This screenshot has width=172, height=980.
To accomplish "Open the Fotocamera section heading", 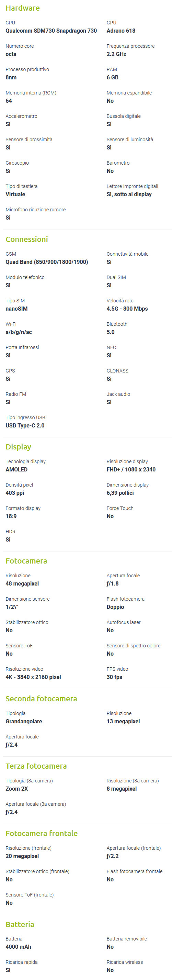I will pos(26,561).
